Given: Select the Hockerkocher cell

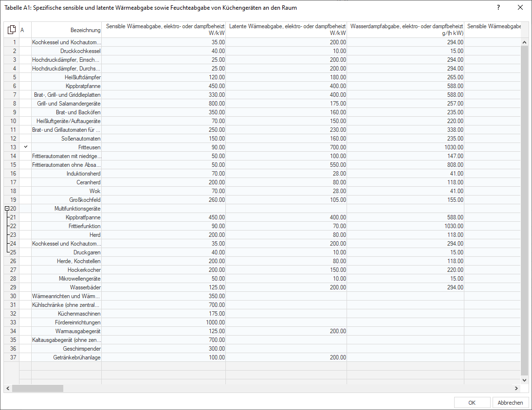Looking at the screenshot, I should tap(67, 269).
